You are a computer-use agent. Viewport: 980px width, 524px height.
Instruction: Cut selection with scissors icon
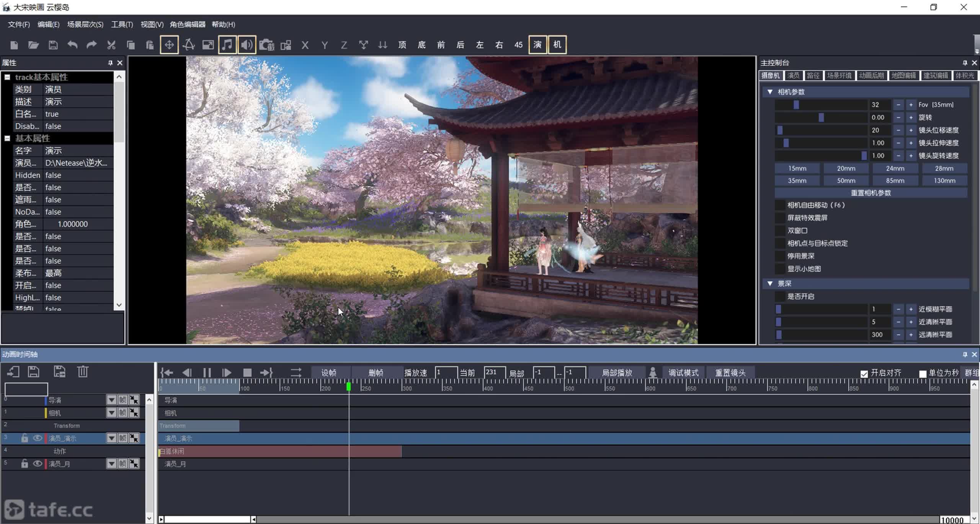(111, 45)
